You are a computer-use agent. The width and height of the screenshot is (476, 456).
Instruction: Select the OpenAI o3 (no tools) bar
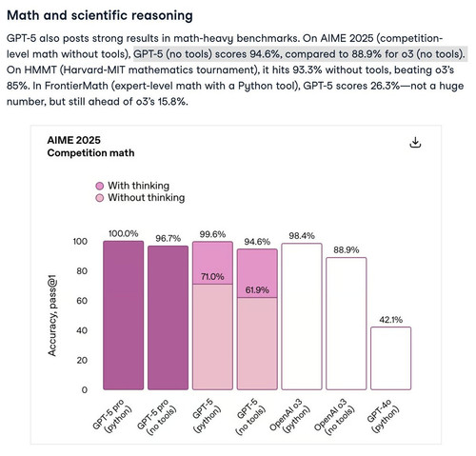coord(347,324)
